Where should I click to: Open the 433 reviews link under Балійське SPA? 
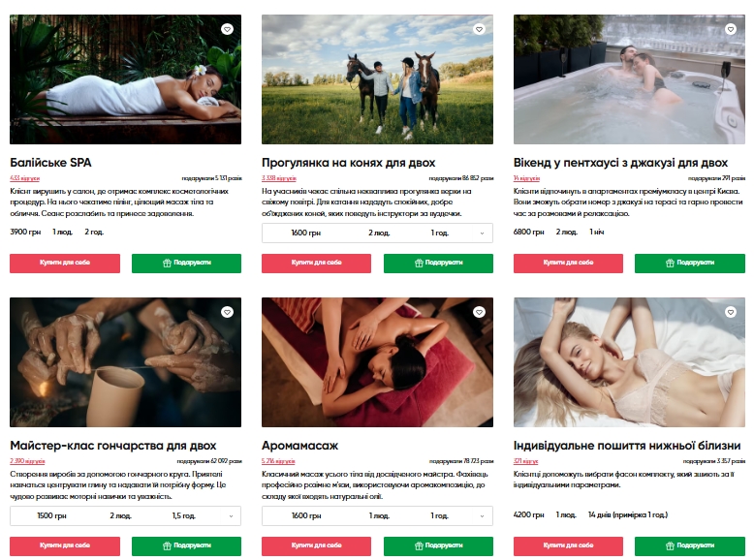click(x=24, y=178)
